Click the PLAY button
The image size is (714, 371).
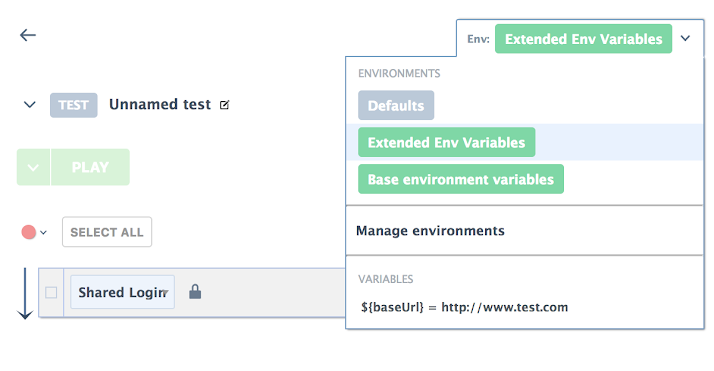click(x=90, y=167)
